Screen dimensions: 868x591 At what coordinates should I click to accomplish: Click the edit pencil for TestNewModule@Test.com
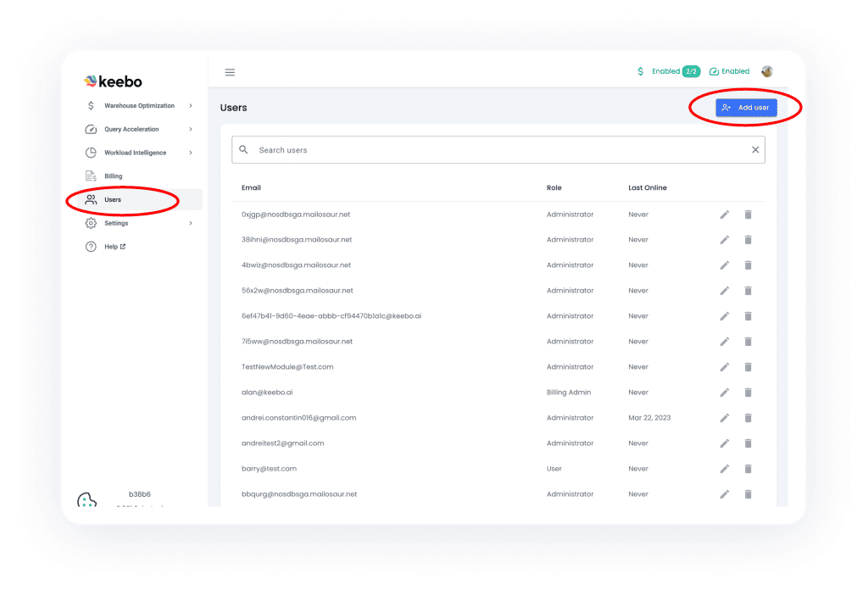pyautogui.click(x=725, y=367)
